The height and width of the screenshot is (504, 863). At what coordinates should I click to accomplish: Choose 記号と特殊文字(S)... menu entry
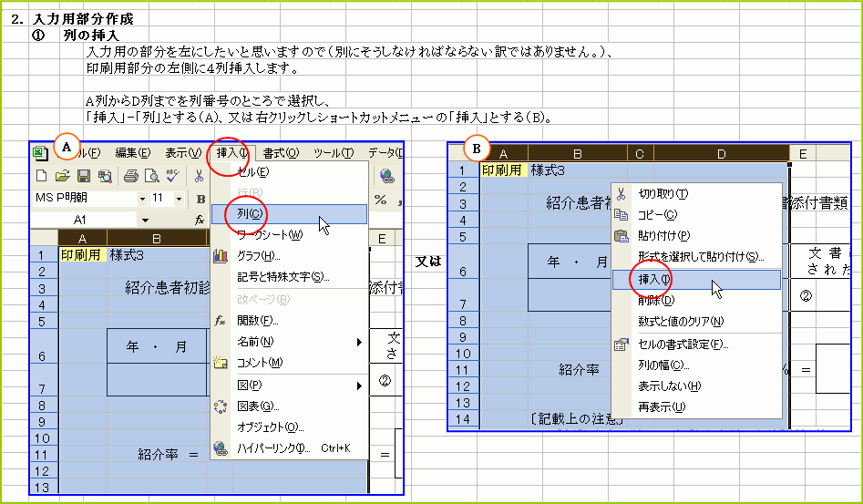(x=290, y=277)
